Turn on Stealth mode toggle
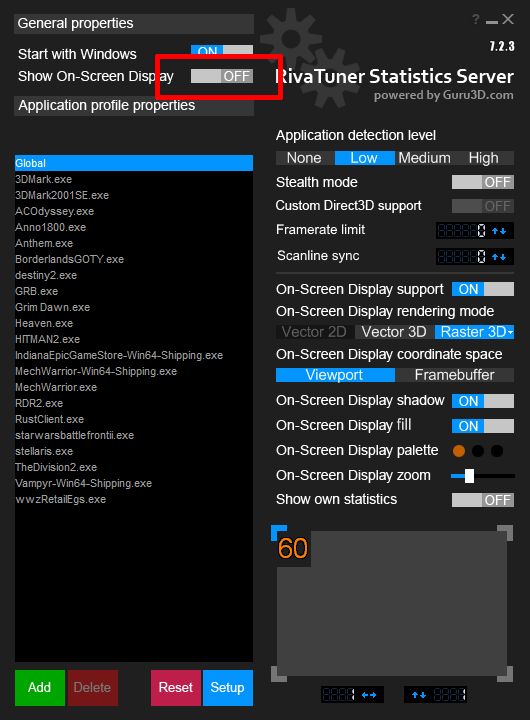The image size is (530, 720). [x=483, y=182]
